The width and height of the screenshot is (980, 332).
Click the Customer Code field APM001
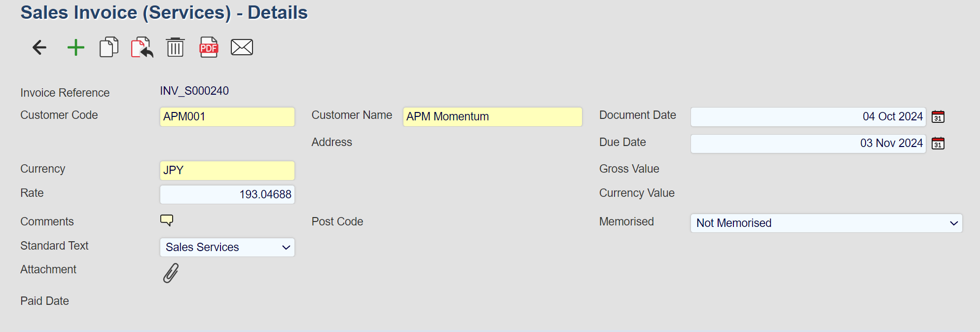(227, 117)
